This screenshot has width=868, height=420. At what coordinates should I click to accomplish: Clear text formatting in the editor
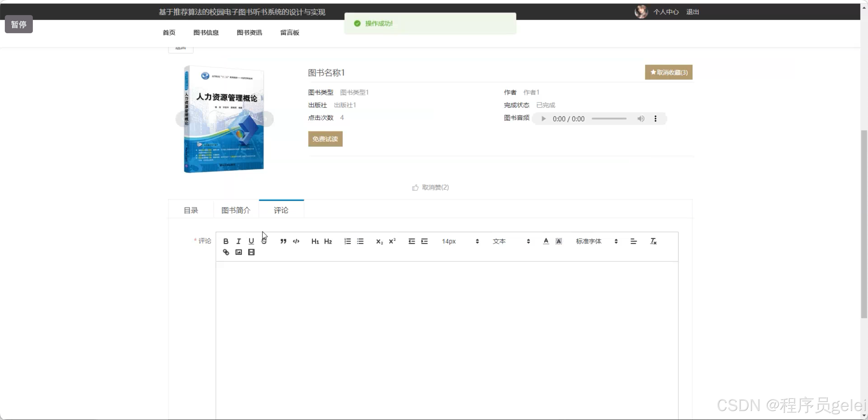click(653, 241)
